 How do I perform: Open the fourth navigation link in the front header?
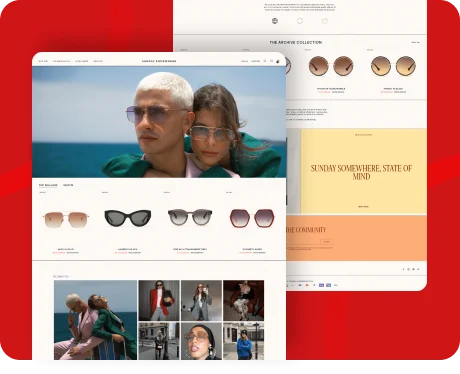pyautogui.click(x=98, y=61)
